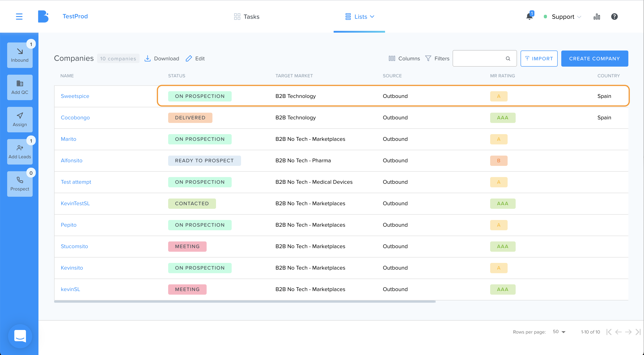The height and width of the screenshot is (355, 644).
Task: Click the MR RATING column header
Action: (502, 76)
